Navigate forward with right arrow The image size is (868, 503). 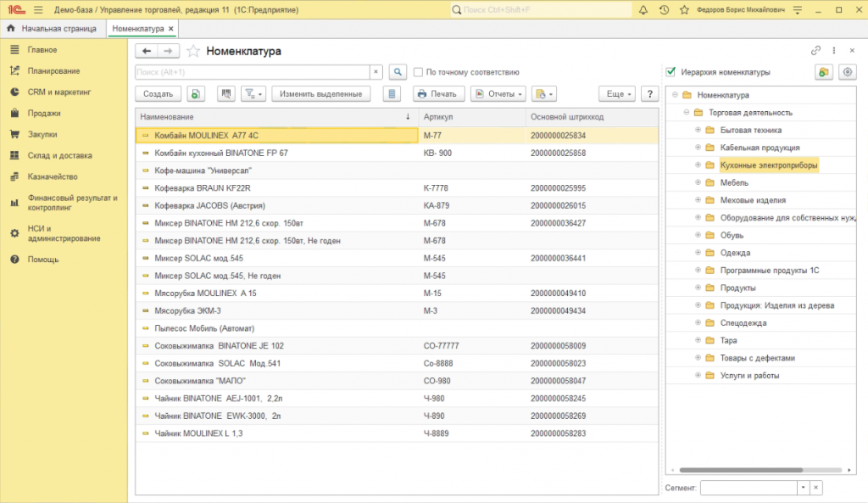169,51
